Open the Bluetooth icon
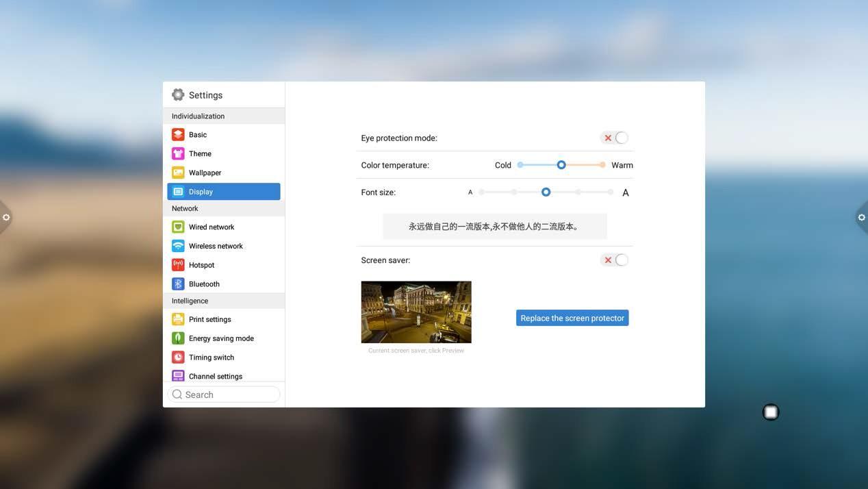Screen dimensions: 868x489 point(178,284)
